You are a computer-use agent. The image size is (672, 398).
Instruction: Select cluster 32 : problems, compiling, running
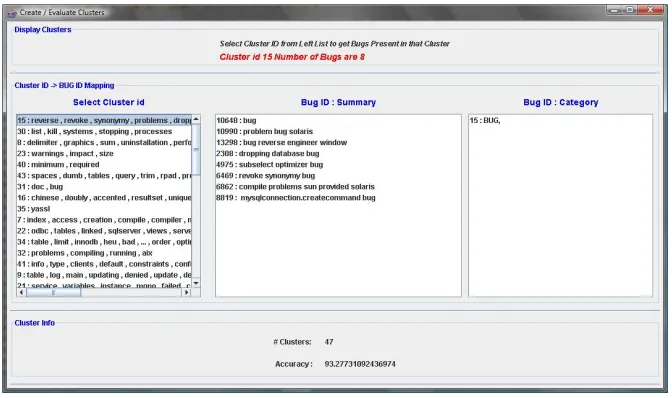[104, 253]
